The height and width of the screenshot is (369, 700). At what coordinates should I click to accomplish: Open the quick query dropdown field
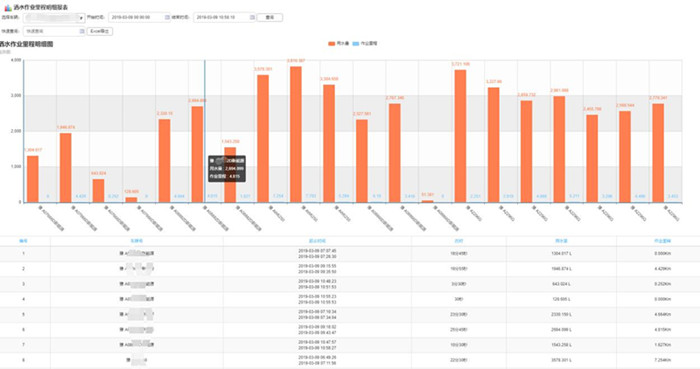(54, 31)
